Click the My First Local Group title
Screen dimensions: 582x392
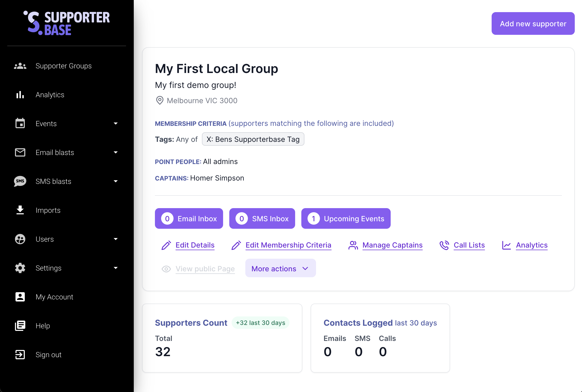click(x=216, y=69)
